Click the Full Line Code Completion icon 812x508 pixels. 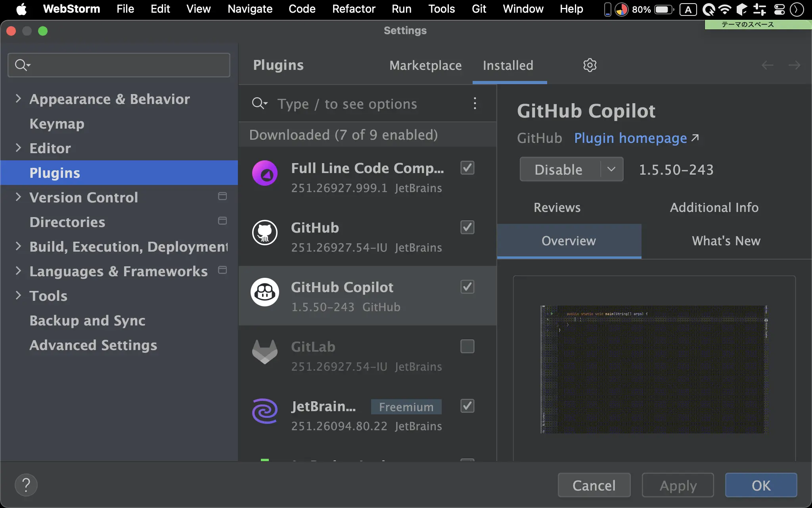[x=265, y=173]
